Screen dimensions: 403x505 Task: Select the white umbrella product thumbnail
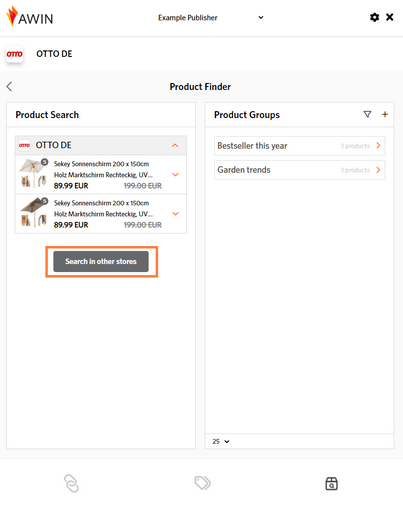click(x=34, y=173)
